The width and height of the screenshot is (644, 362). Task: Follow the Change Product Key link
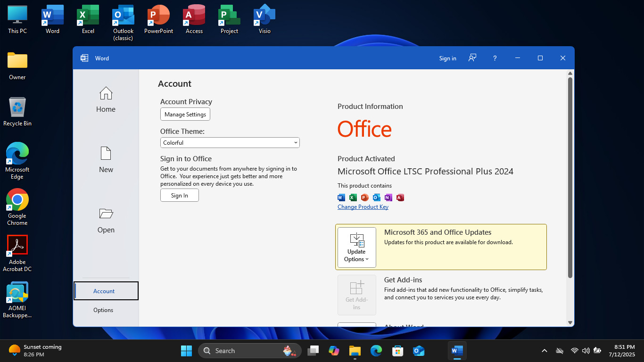[363, 207]
